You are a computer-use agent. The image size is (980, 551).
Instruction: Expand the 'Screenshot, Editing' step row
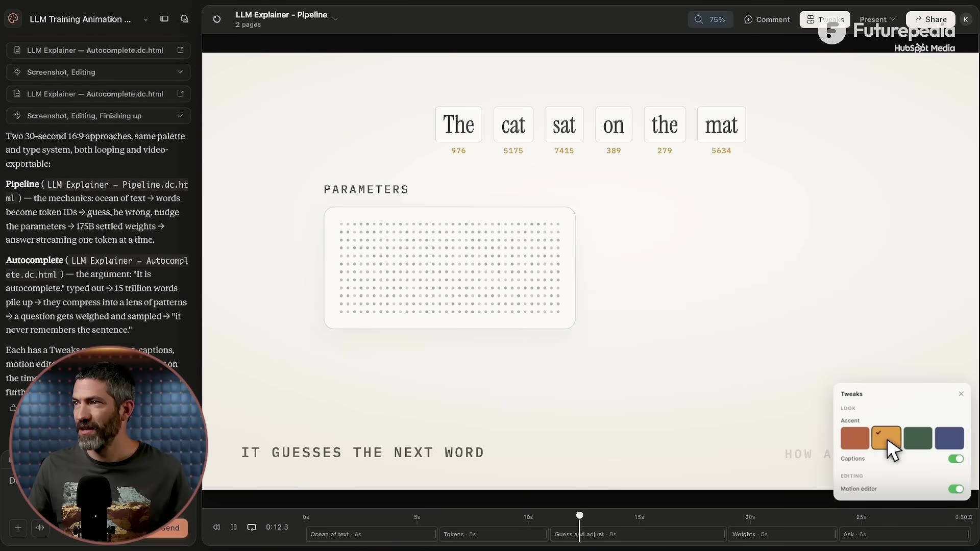99,72
